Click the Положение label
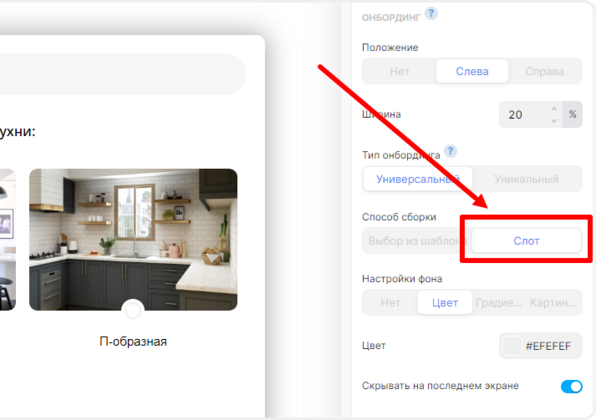Viewport: 596px width, 420px height. [x=390, y=48]
